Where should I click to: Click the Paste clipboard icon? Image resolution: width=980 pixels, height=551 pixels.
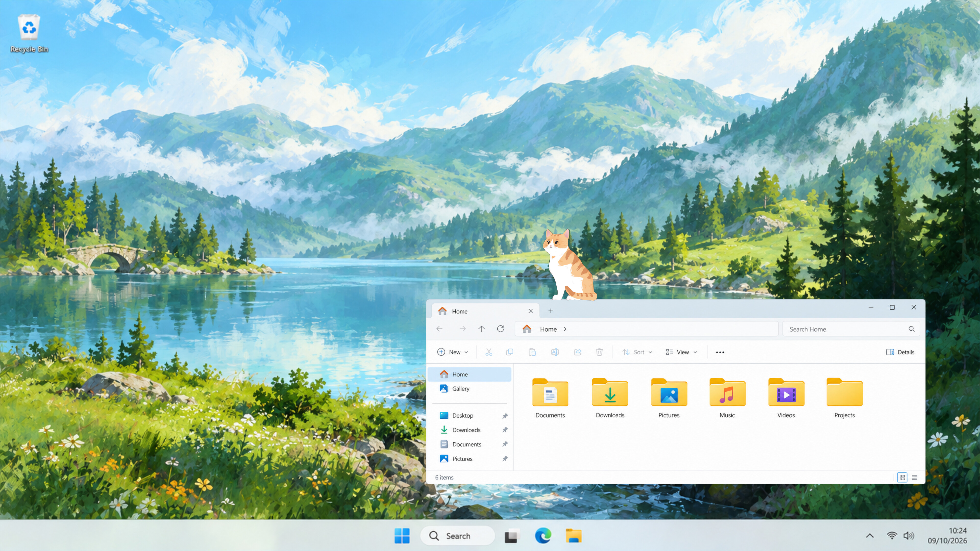point(532,352)
